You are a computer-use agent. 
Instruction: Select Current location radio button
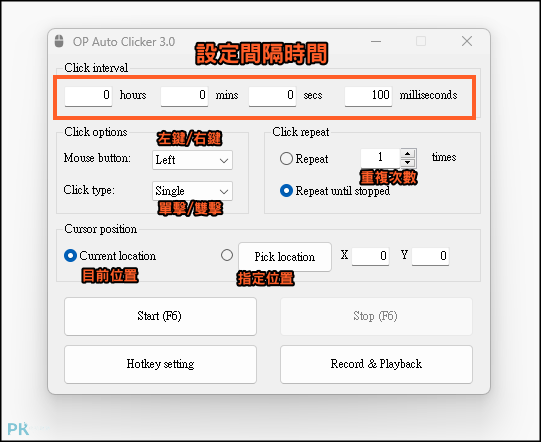pyautogui.click(x=70, y=256)
